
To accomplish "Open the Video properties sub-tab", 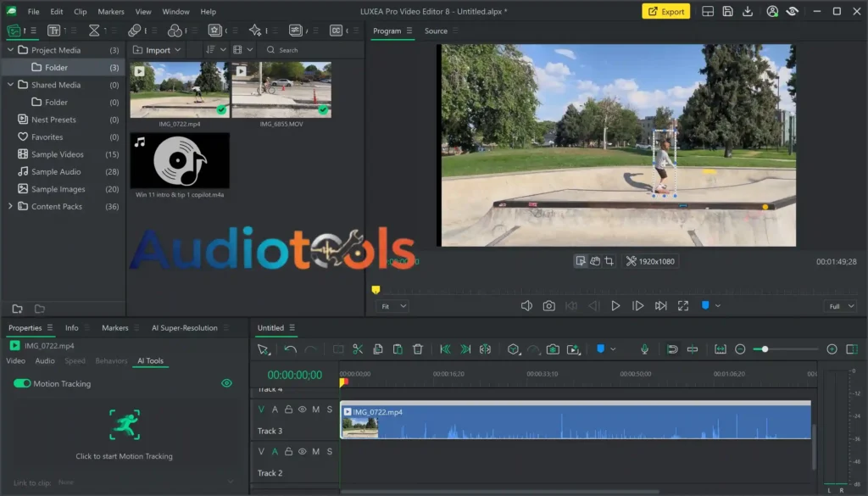I will click(x=15, y=360).
